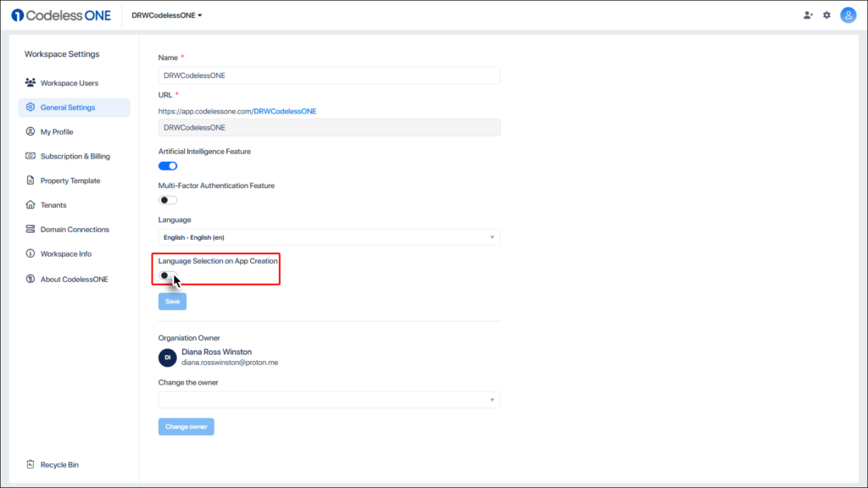The width and height of the screenshot is (868, 488).
Task: Click the DI owner avatar
Action: 167,358
